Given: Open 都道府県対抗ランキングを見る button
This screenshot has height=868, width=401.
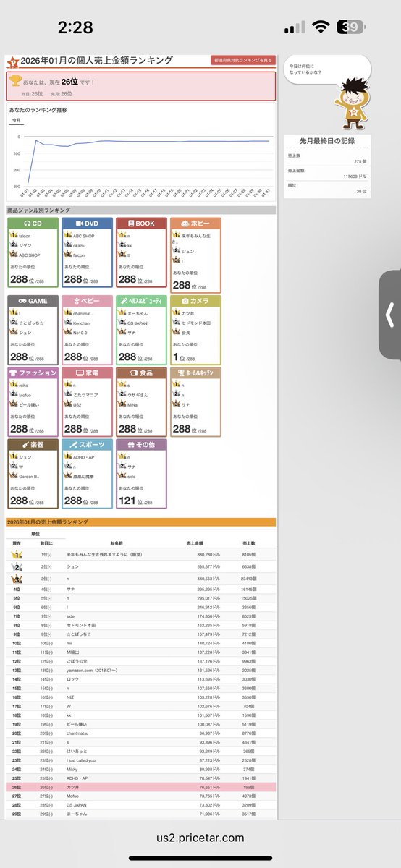Looking at the screenshot, I should [243, 60].
